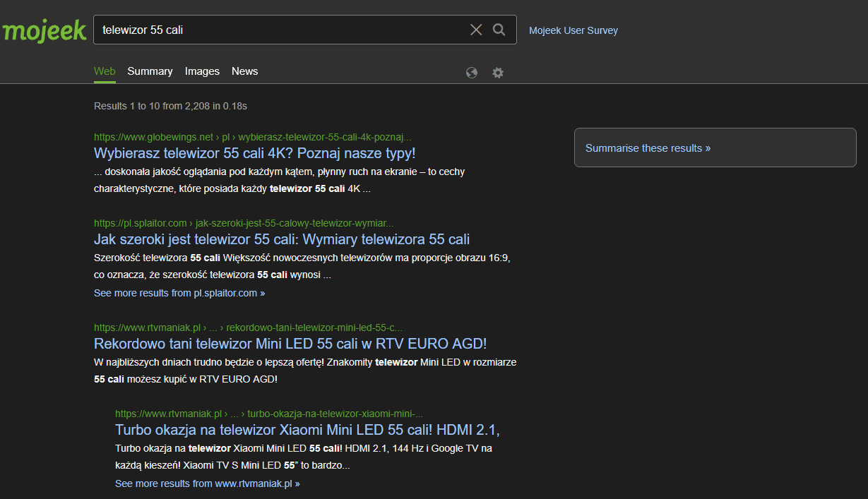Switch to the News tab
The image size is (868, 499).
point(244,71)
